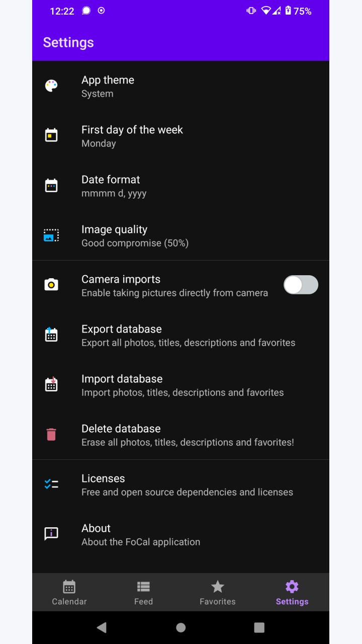362x644 pixels.
Task: Open Free and open source licenses entry
Action: (180, 485)
